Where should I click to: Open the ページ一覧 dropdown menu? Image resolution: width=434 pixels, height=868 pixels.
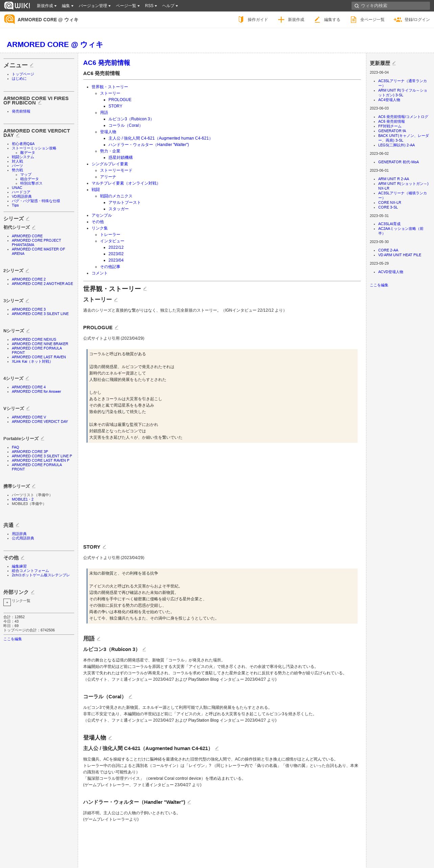pos(128,6)
